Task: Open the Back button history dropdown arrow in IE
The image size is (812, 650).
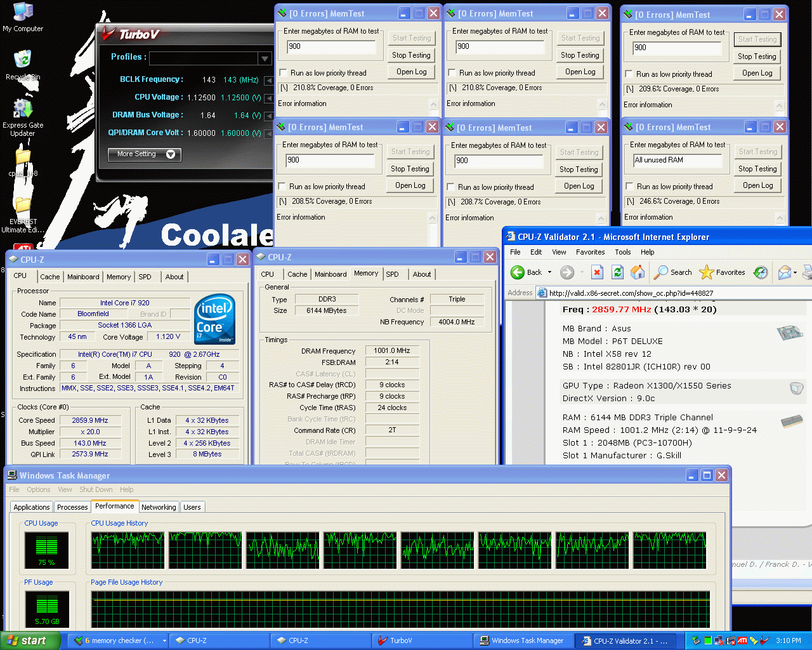Action: pos(549,272)
